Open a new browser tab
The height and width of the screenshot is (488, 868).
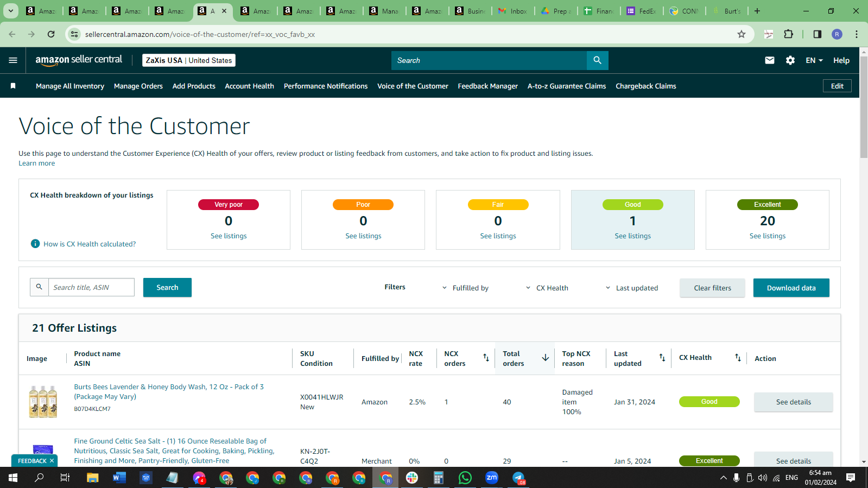click(x=757, y=11)
